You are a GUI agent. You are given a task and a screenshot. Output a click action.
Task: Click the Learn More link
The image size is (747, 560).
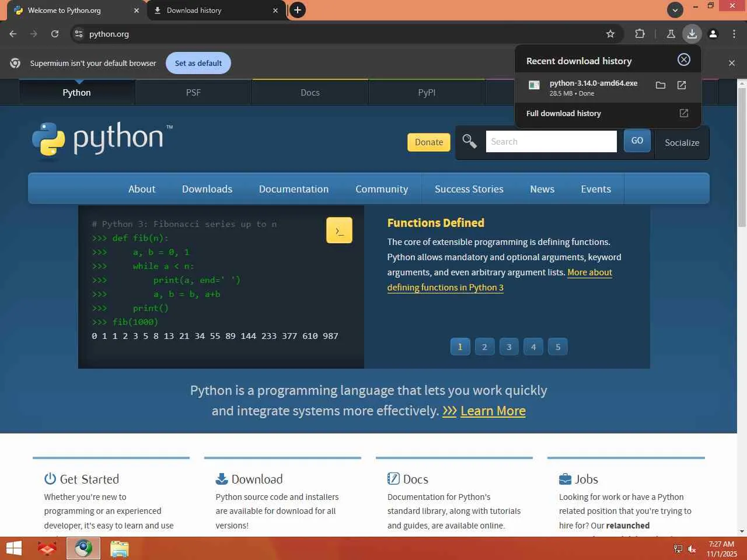click(493, 411)
